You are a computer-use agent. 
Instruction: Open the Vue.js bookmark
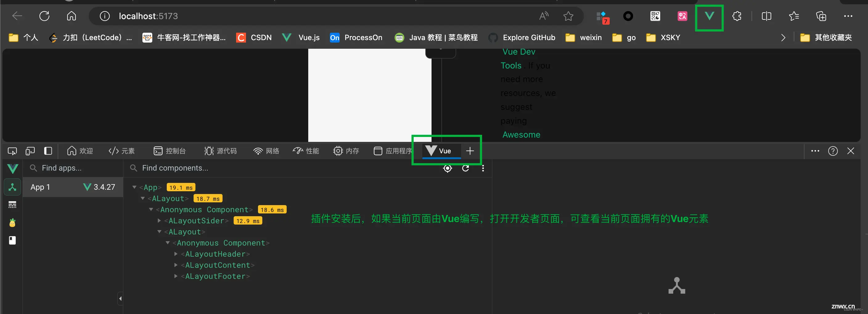301,37
